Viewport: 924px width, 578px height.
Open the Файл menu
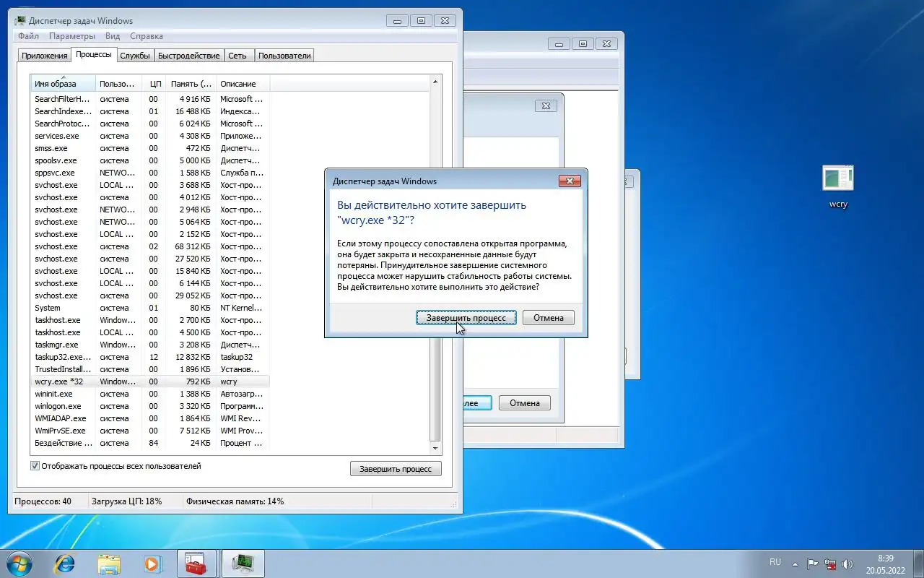click(x=29, y=36)
